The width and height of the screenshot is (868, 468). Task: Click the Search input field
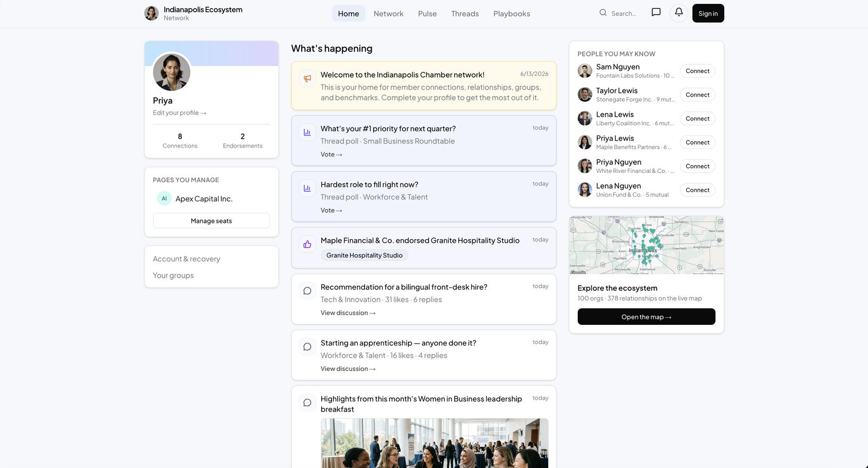[x=624, y=14]
